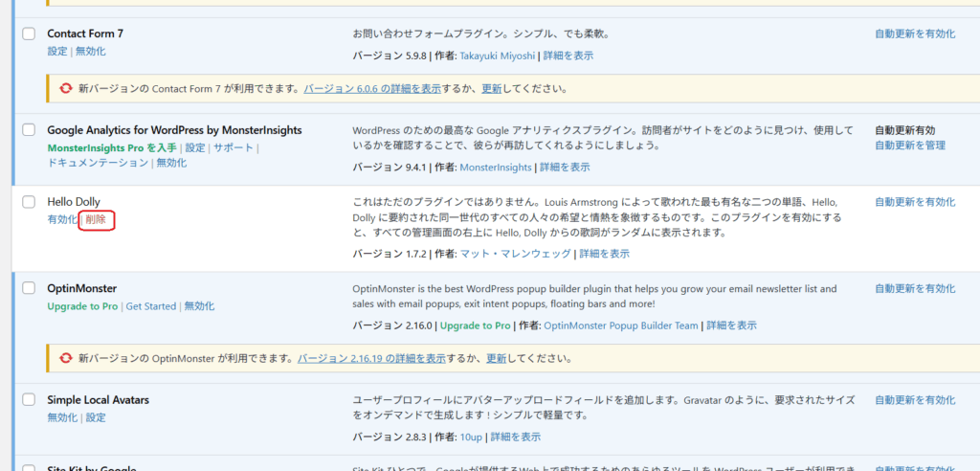The height and width of the screenshot is (471, 980).
Task: Click 自動更新を管理 link
Action: tap(910, 146)
